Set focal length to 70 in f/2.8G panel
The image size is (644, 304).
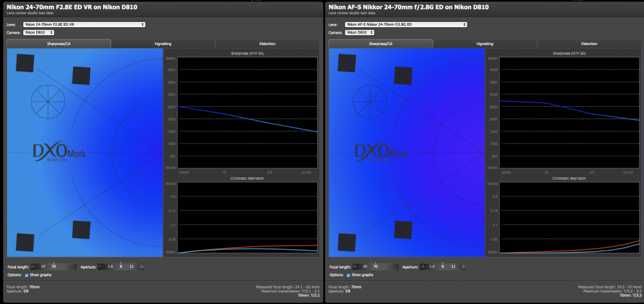[375, 267]
